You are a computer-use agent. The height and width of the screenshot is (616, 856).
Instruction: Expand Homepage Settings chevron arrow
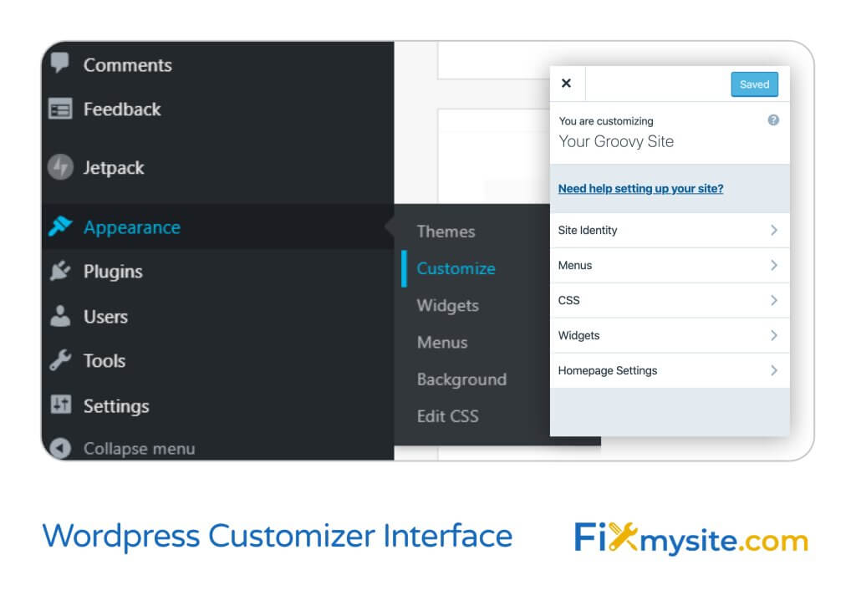coord(773,370)
